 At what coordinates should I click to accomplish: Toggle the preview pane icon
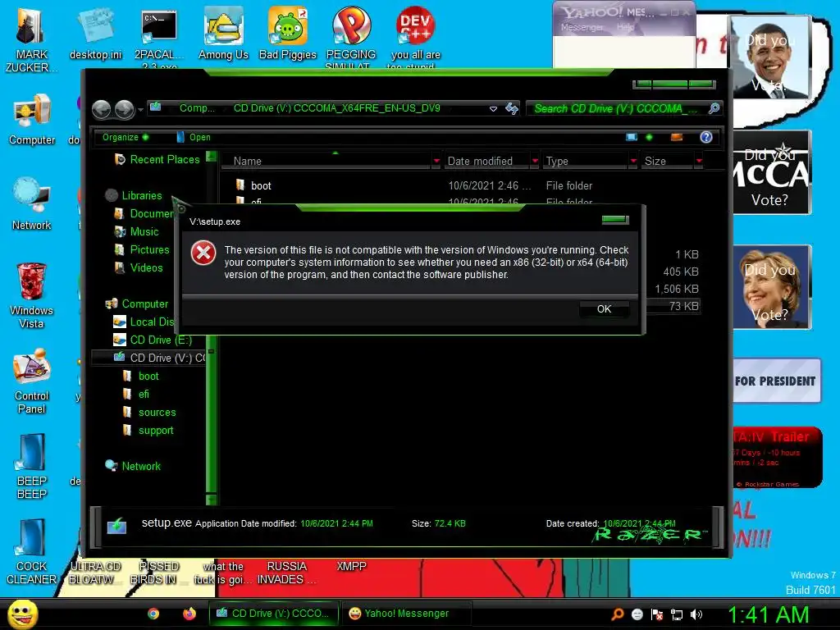677,137
